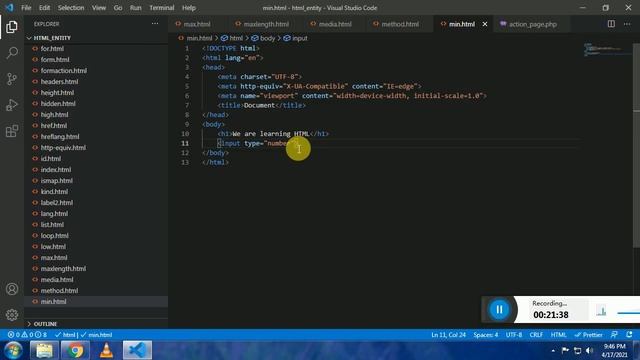The width and height of the screenshot is (640, 360).
Task: Click the body breadcrumb item
Action: pos(263,38)
